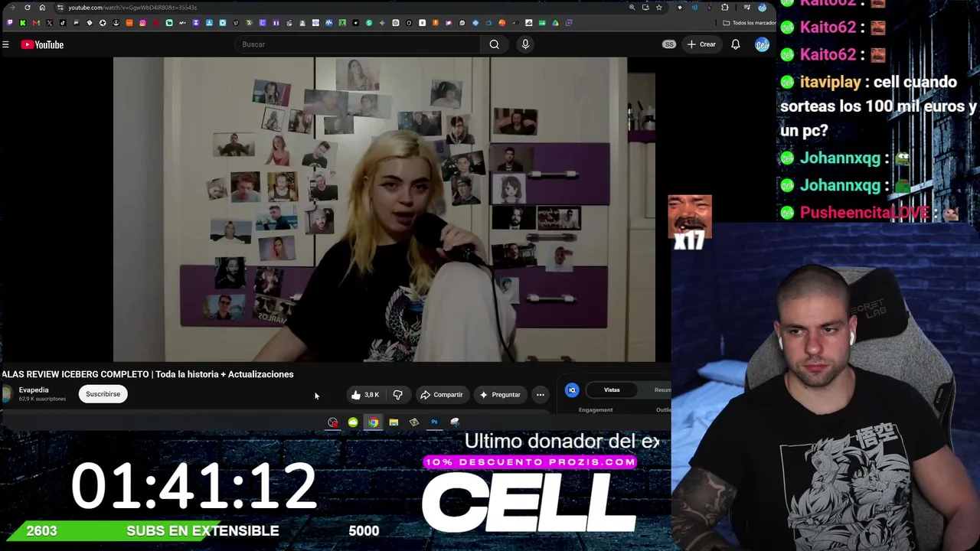The height and width of the screenshot is (551, 980).
Task: Click the YouTube search magnifier button
Action: [495, 44]
